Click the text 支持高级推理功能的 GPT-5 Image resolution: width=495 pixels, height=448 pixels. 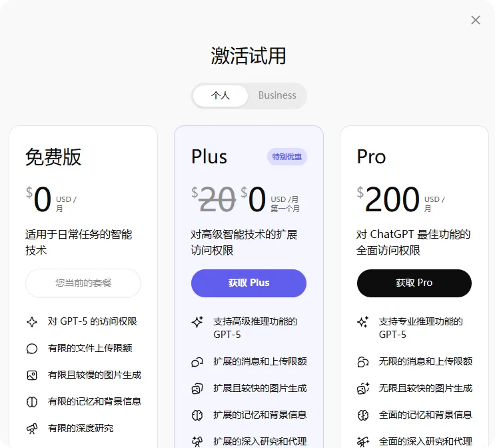click(x=255, y=328)
